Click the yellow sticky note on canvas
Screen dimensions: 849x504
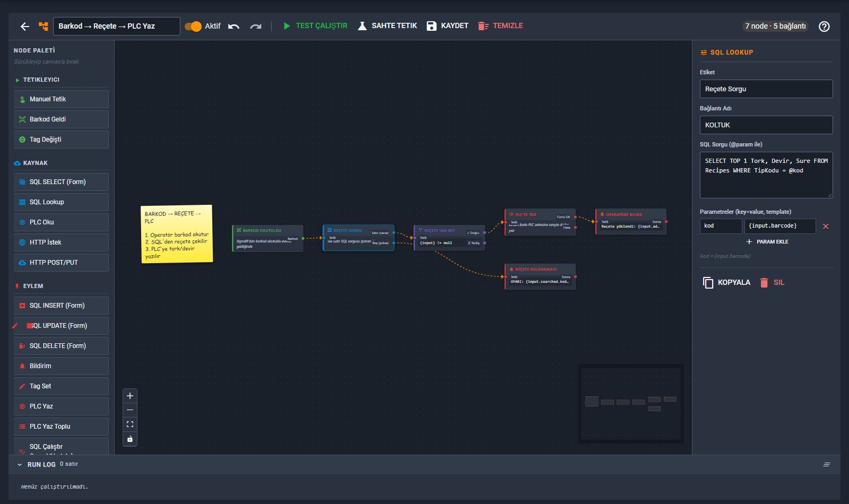click(x=177, y=234)
